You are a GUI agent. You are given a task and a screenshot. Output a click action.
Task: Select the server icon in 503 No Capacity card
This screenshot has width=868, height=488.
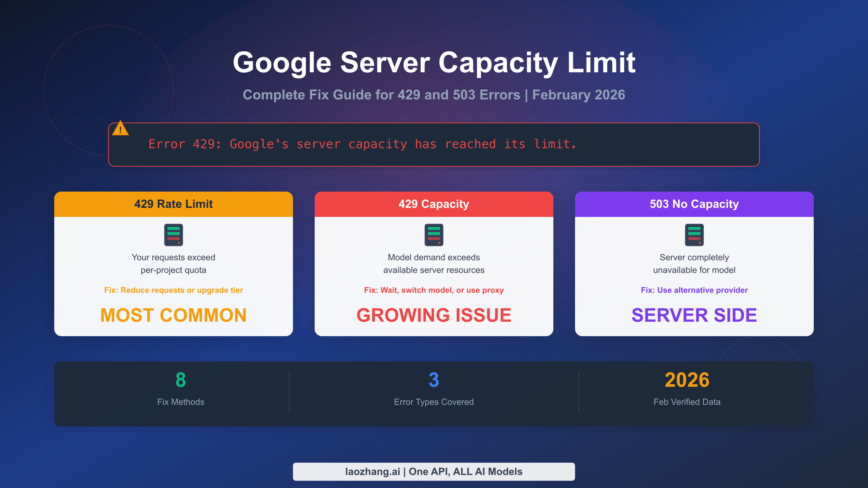694,235
